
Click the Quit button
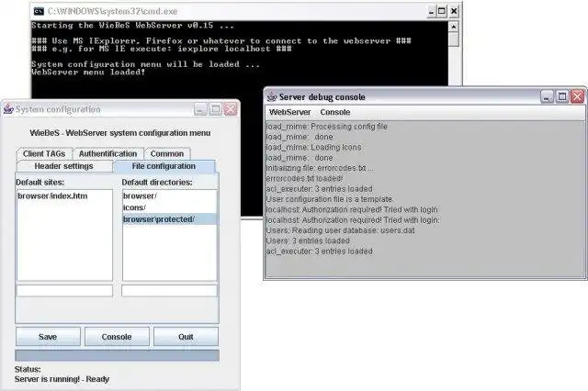[186, 337]
